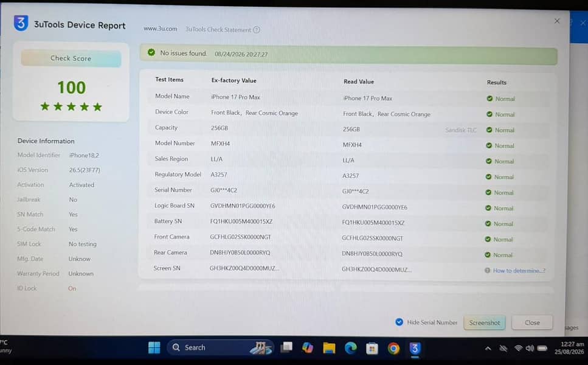Click the Sandisk TLC label in Capacity row

click(x=461, y=130)
